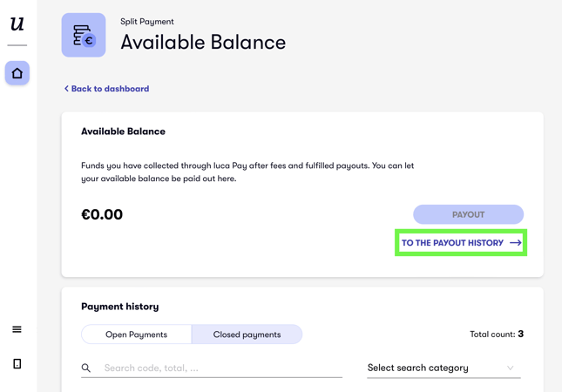The image size is (562, 392).
Task: Click the magnifying glass search icon
Action: (86, 368)
